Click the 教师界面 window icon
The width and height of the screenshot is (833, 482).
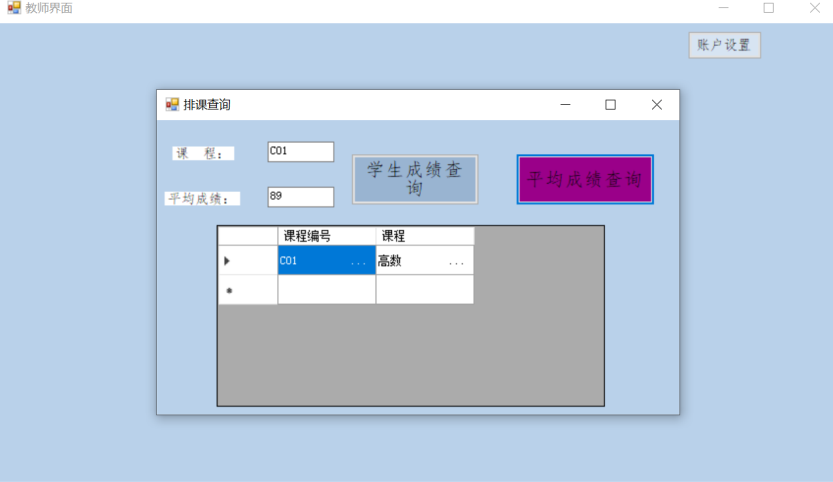pos(14,8)
